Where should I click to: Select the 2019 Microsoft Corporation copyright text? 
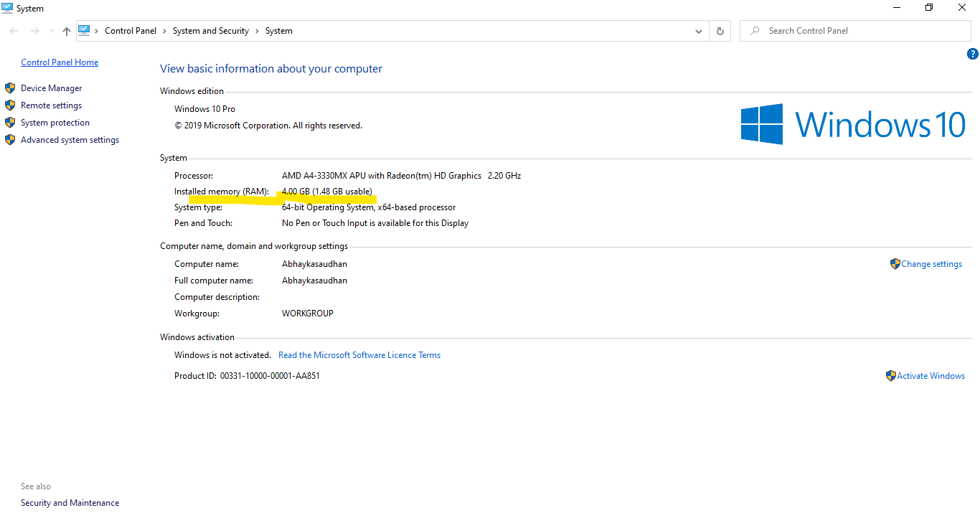pyautogui.click(x=268, y=126)
